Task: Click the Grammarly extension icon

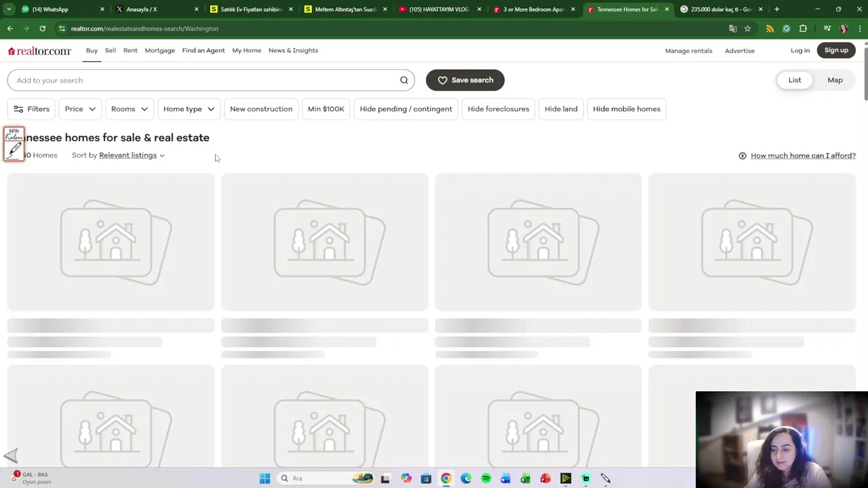Action: [x=787, y=28]
